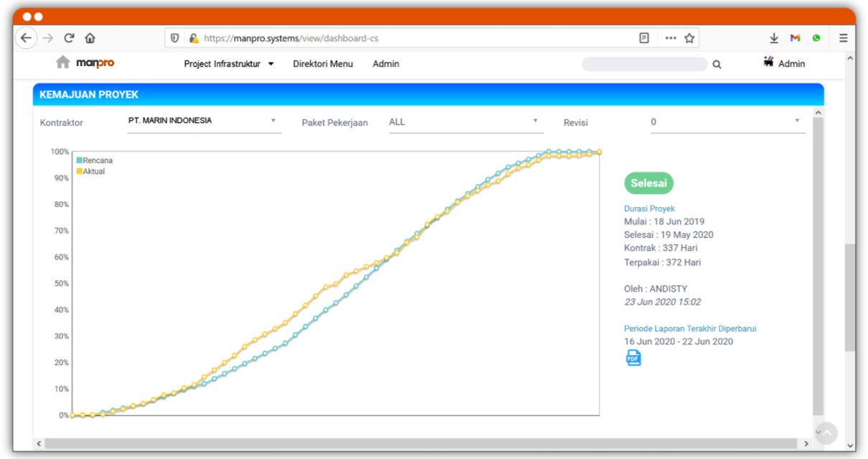868x459 pixels.
Task: Bookmark this page with star icon
Action: pyautogui.click(x=689, y=38)
